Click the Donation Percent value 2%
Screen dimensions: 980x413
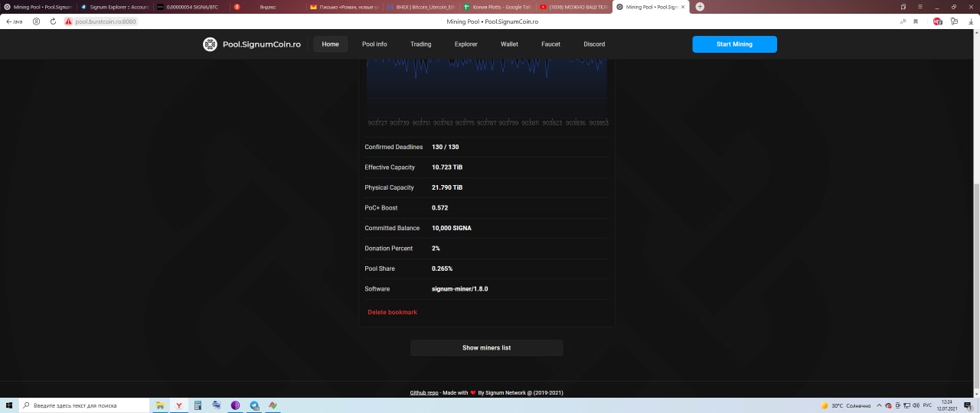pos(436,249)
